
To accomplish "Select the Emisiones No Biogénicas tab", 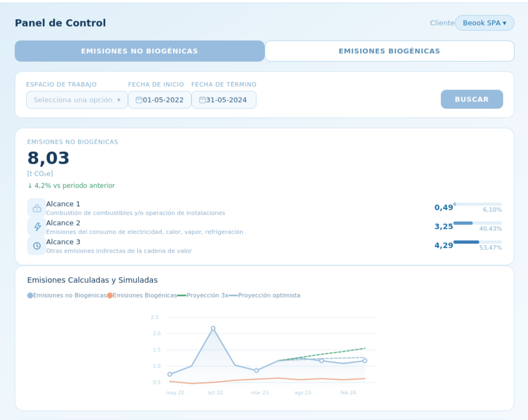I will tap(139, 51).
